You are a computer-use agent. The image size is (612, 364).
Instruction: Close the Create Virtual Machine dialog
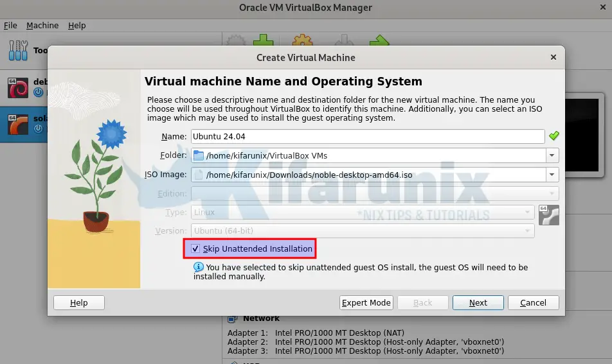(553, 57)
